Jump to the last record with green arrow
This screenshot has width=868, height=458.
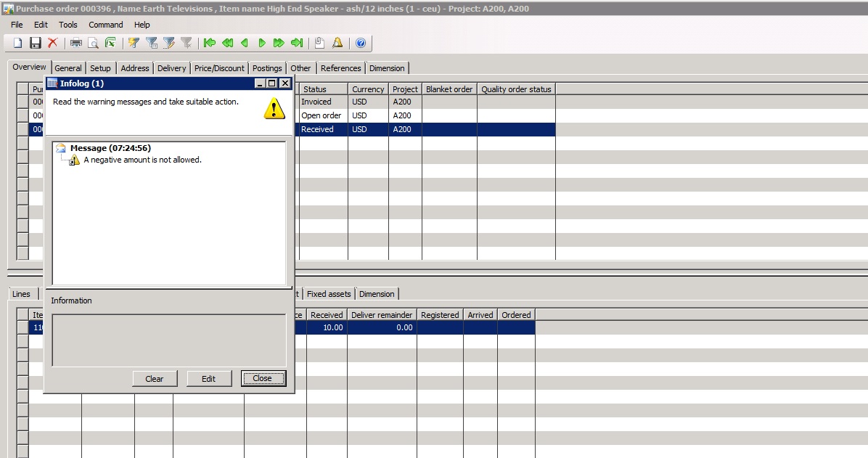(x=297, y=44)
